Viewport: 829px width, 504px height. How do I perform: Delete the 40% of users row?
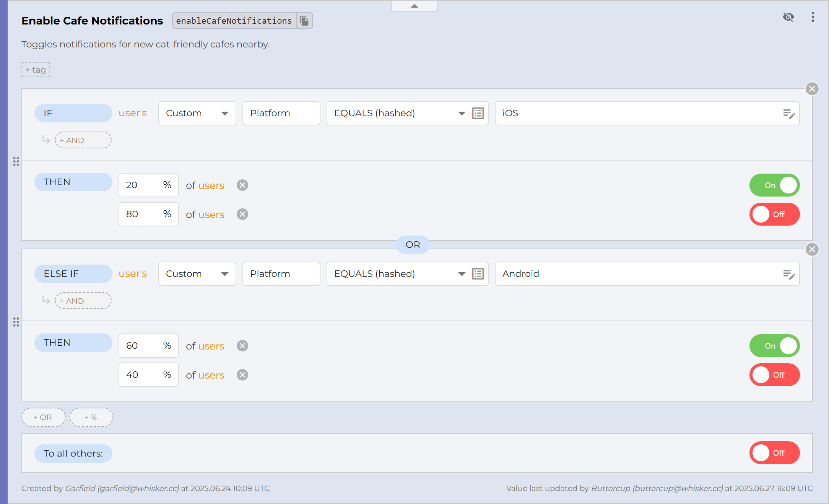[242, 375]
